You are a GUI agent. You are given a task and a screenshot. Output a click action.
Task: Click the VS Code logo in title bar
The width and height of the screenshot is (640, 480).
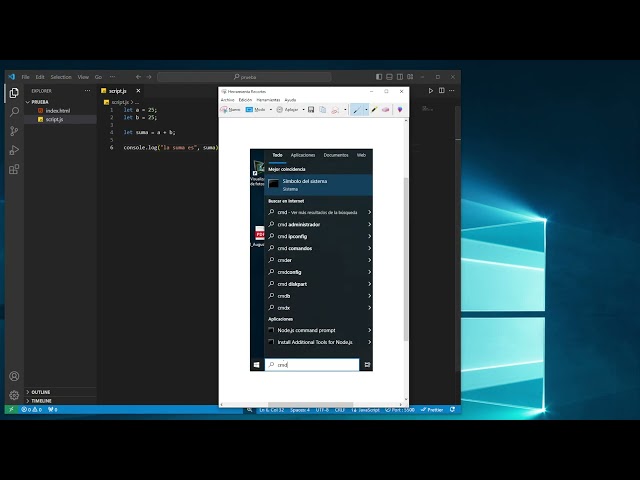11,77
